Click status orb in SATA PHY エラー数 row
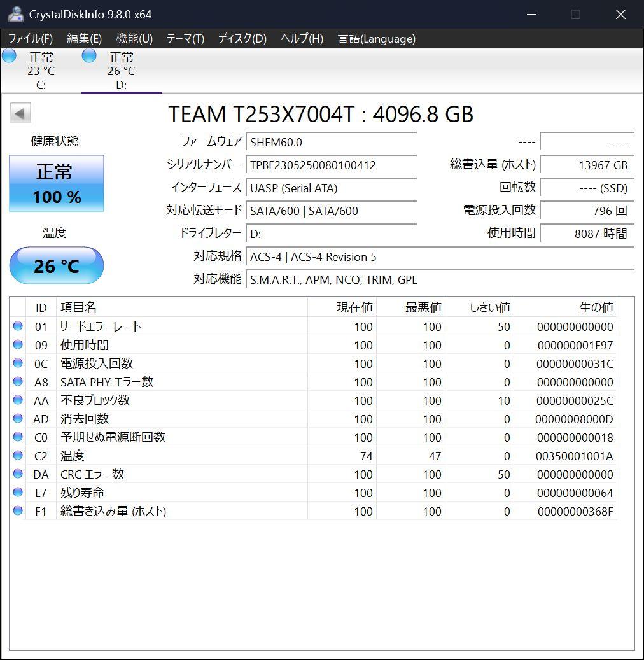 click(18, 381)
